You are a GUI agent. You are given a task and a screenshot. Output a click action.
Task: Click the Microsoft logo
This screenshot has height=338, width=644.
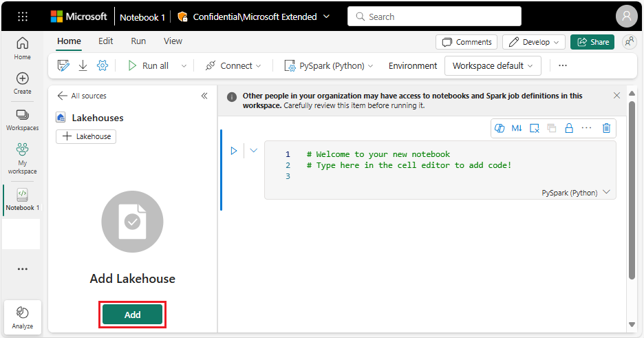point(78,17)
